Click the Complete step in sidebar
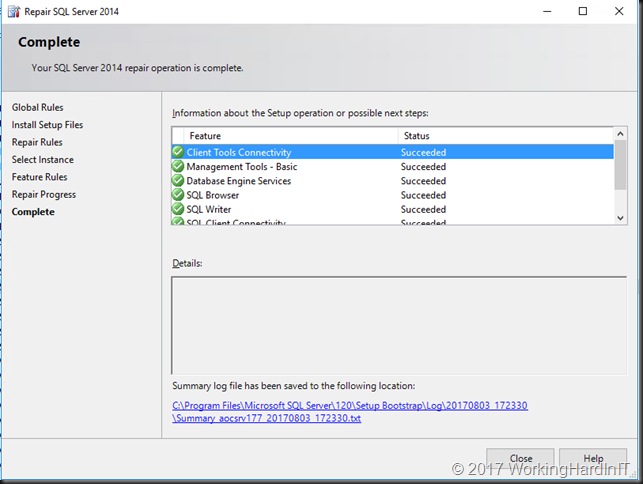 (x=33, y=212)
